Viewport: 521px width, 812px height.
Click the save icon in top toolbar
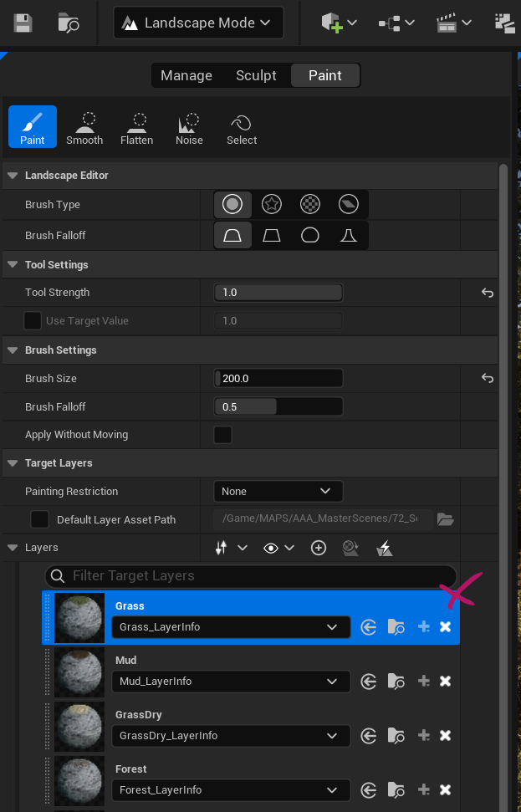(x=23, y=23)
